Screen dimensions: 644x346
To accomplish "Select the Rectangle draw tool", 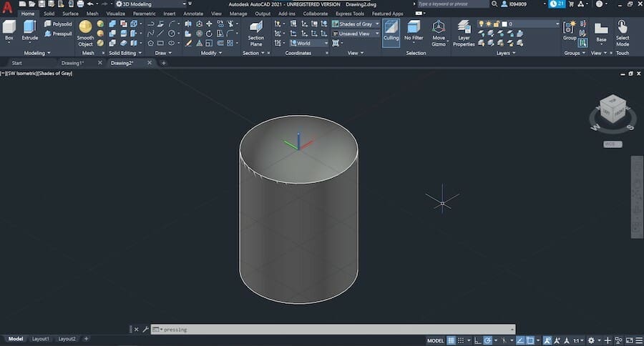I will 160,43.
